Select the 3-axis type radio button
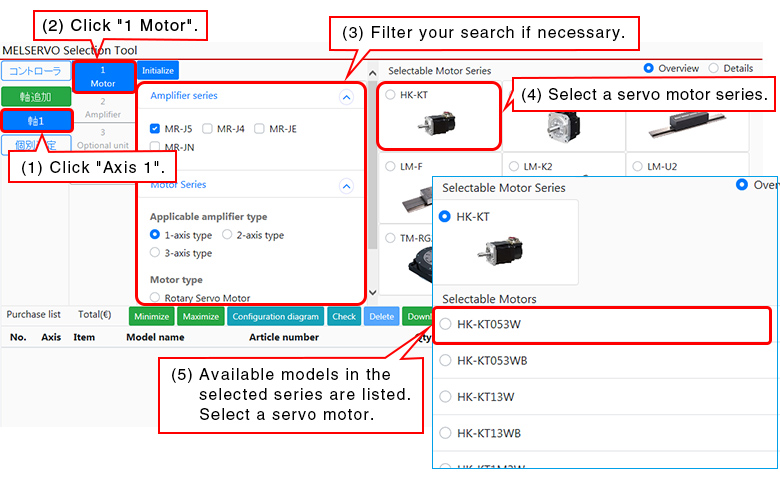 coord(155,252)
